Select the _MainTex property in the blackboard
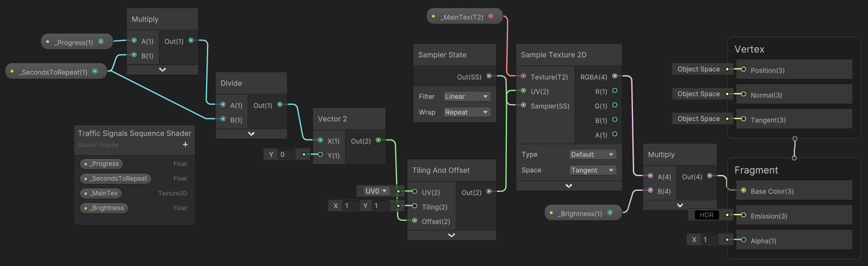 coord(101,193)
